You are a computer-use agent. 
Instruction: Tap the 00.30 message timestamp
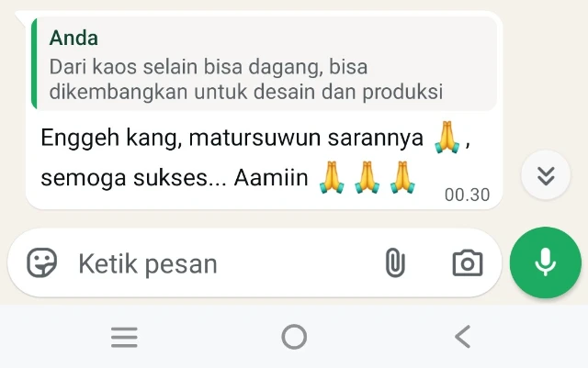(468, 195)
